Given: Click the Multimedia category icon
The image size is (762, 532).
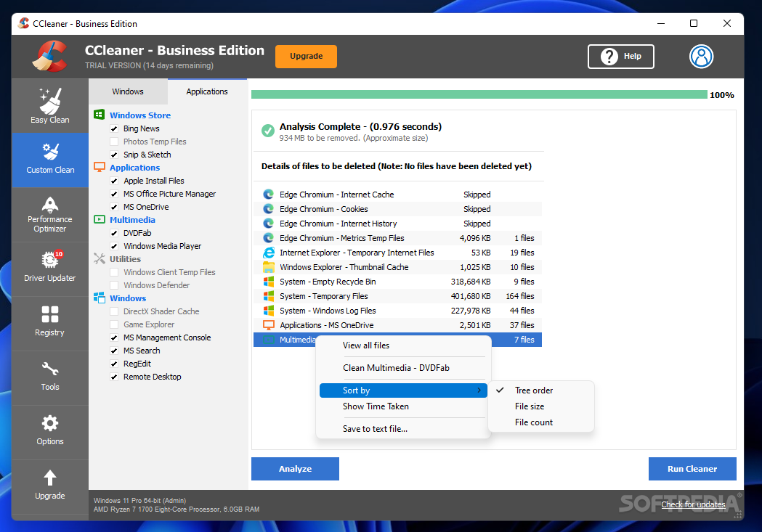Looking at the screenshot, I should point(99,219).
